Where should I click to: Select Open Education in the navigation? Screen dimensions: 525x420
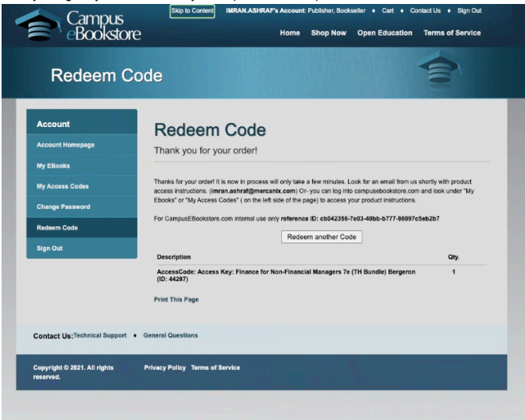[x=384, y=33]
